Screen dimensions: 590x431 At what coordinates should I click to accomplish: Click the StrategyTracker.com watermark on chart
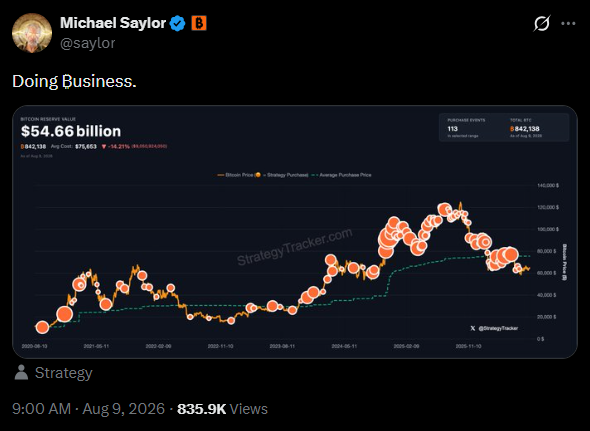(x=295, y=247)
